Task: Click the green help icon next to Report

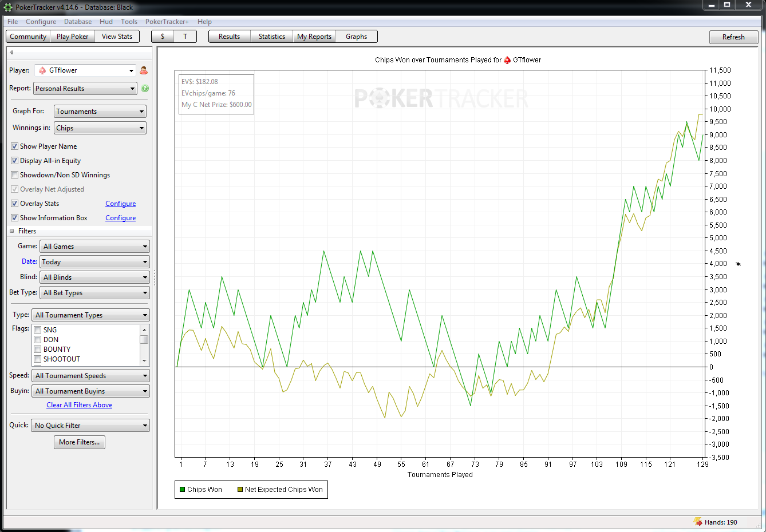Action: 145,89
